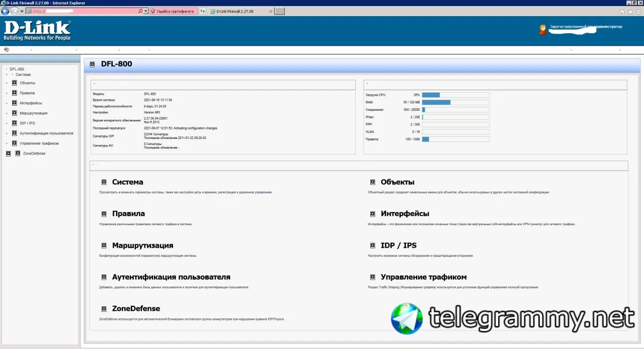Select 'Система' node in sidebar tree
This screenshot has height=349, width=644.
(x=23, y=75)
